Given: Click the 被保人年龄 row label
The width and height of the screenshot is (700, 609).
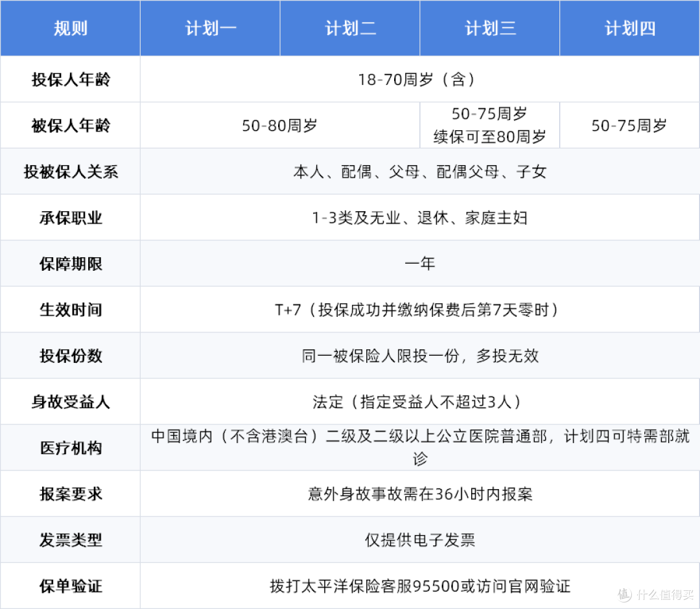Looking at the screenshot, I should (x=71, y=126).
